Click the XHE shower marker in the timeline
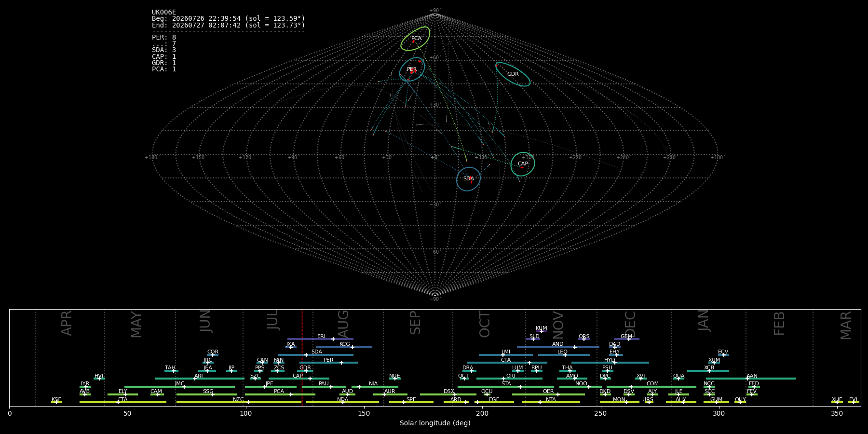This screenshot has height=434, width=868. 837,402
